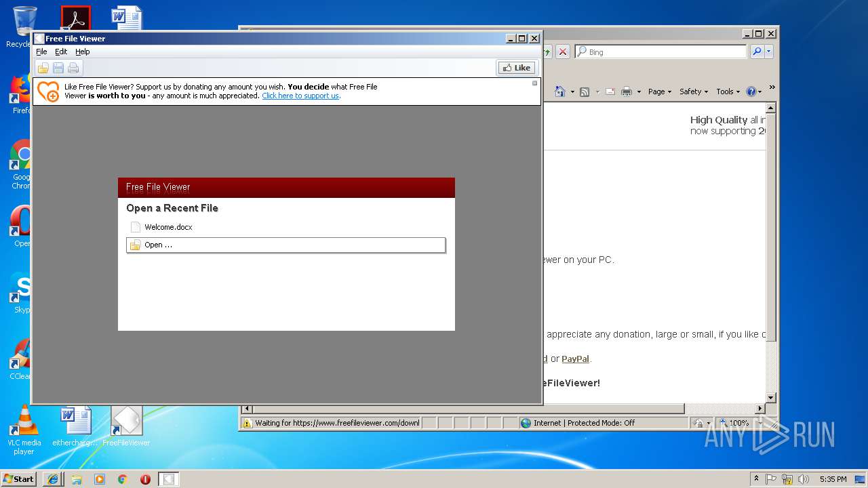
Task: Click the Bing search field in Internet Explorer
Action: click(x=661, y=52)
